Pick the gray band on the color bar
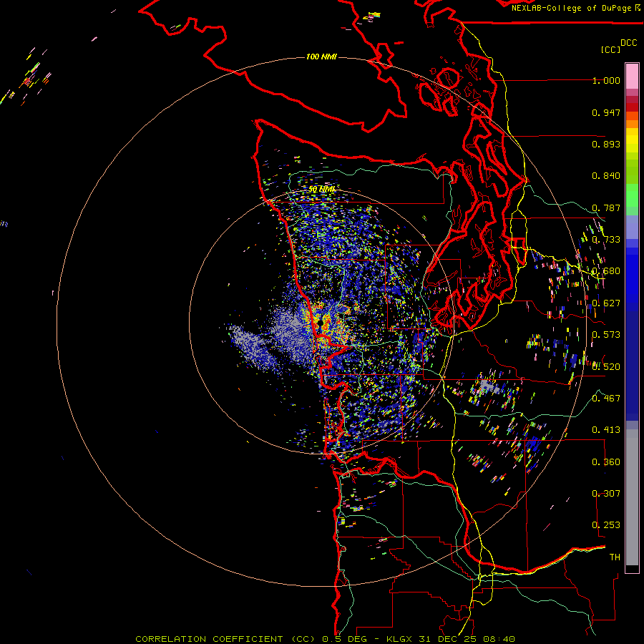Screen dimensions: 644x644 point(632,497)
